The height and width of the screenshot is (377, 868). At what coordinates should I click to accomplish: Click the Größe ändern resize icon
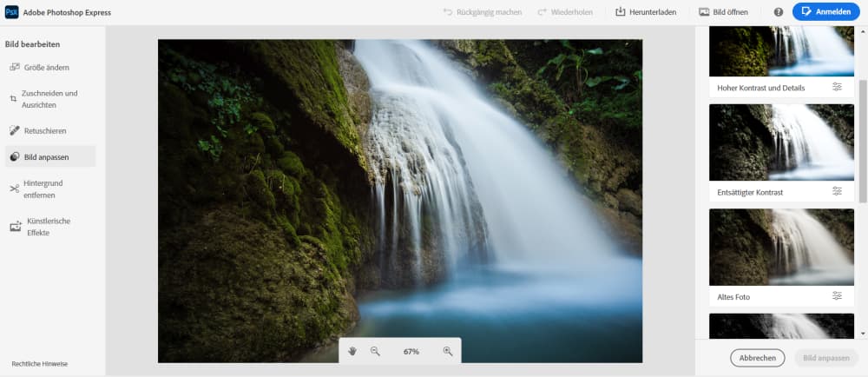click(15, 67)
